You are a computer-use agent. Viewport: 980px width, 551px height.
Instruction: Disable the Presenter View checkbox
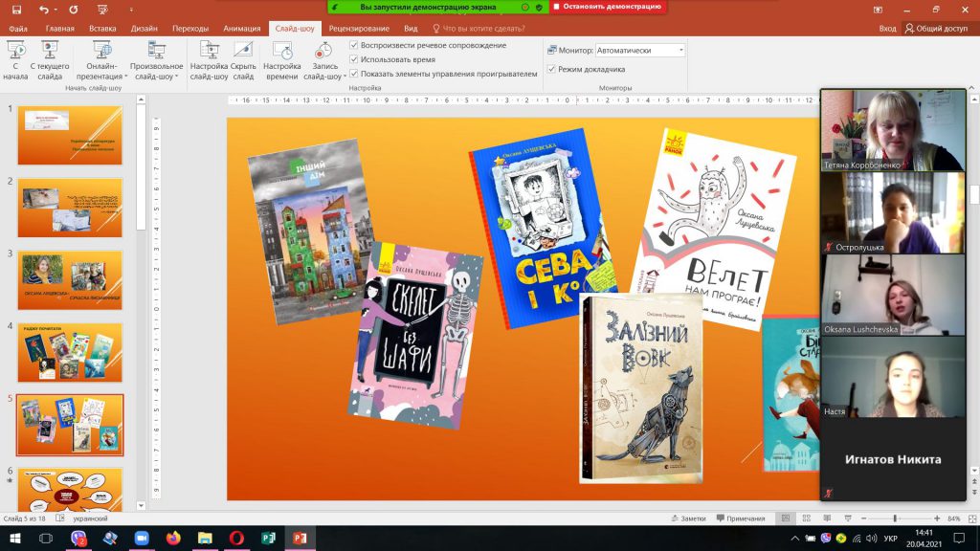551,69
